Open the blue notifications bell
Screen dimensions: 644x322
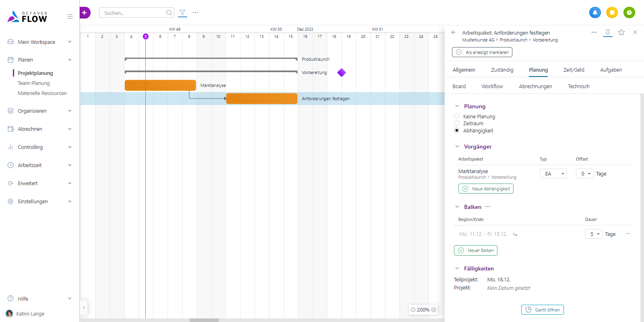595,12
